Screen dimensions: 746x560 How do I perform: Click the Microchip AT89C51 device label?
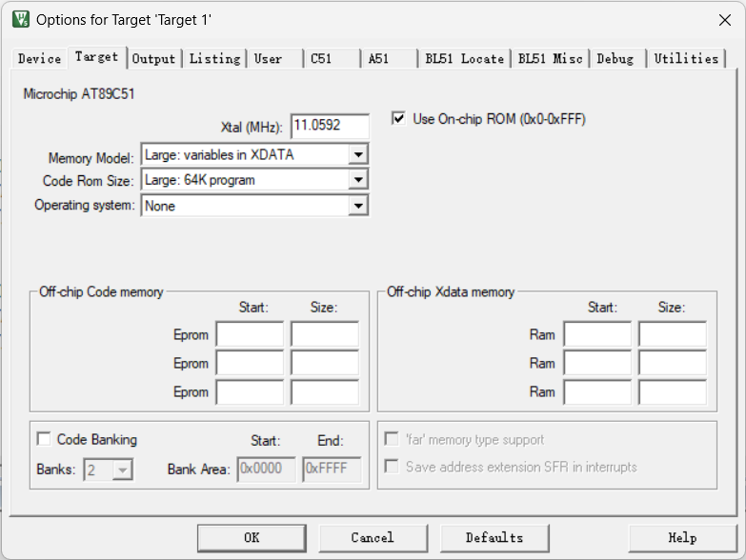tap(79, 94)
